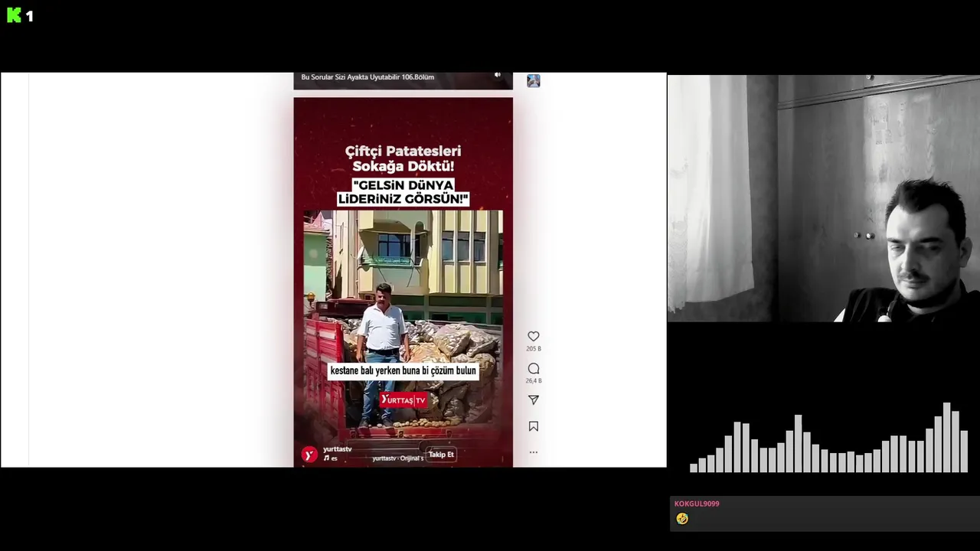The width and height of the screenshot is (980, 551).
Task: Click the Takip Et follow button
Action: pos(441,455)
